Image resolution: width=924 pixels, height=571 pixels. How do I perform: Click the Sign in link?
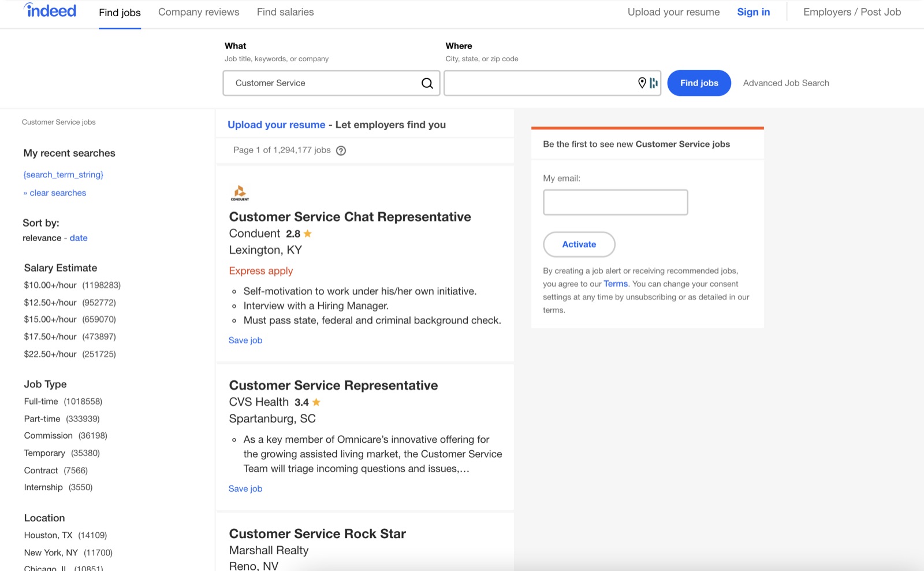tap(753, 12)
